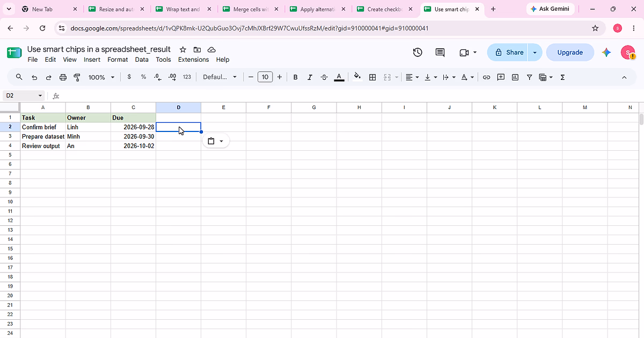644x338 pixels.
Task: Open the borders tool
Action: click(x=372, y=77)
